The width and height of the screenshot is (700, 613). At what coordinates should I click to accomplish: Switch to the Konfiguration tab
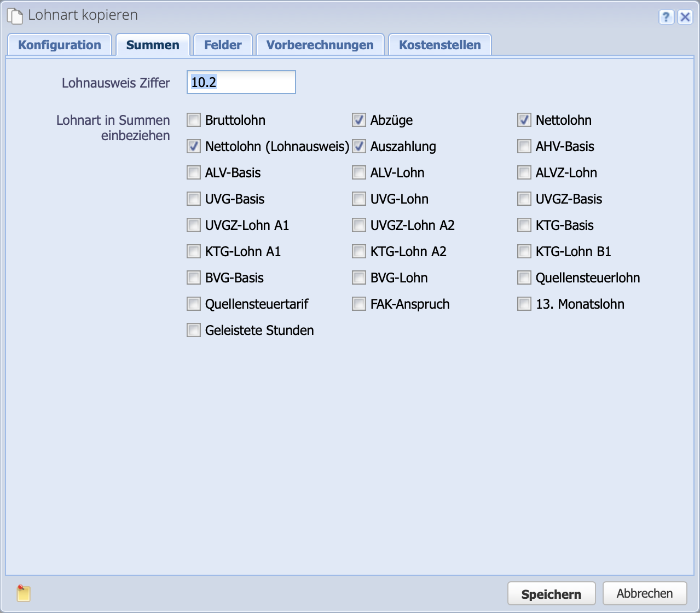pos(59,44)
